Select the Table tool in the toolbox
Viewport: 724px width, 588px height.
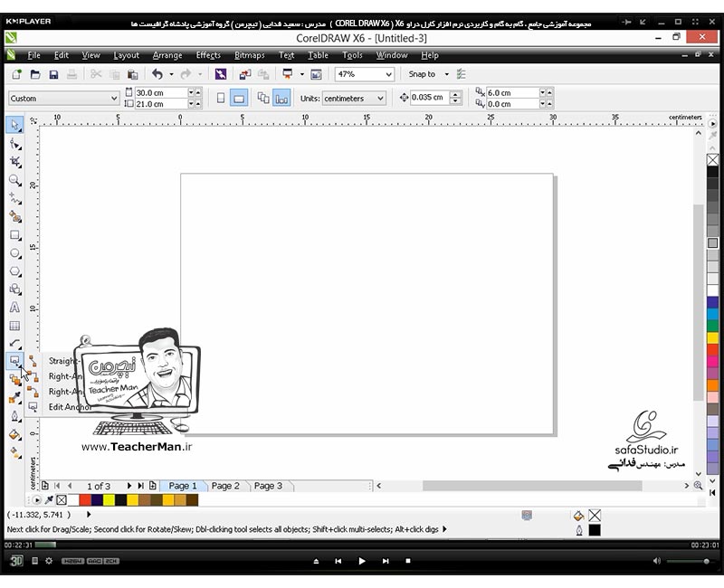click(14, 326)
